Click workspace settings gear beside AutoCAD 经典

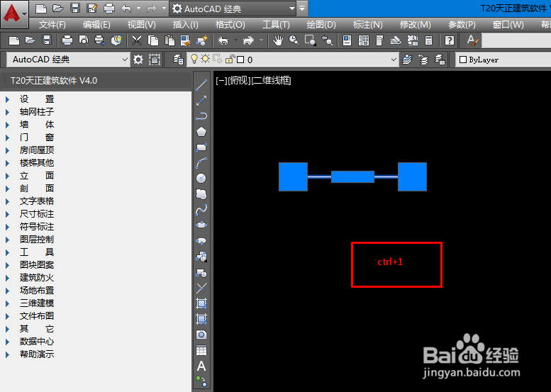click(x=138, y=60)
